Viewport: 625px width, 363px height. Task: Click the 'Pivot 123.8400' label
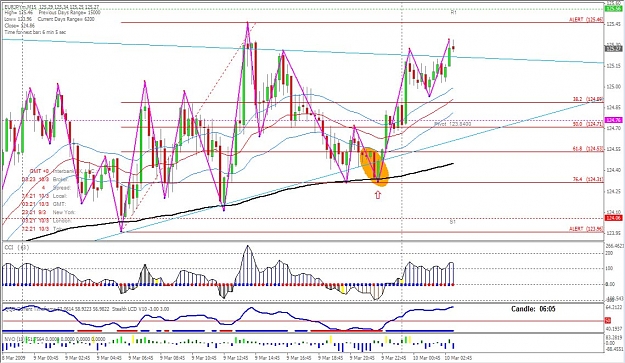[x=452, y=124]
